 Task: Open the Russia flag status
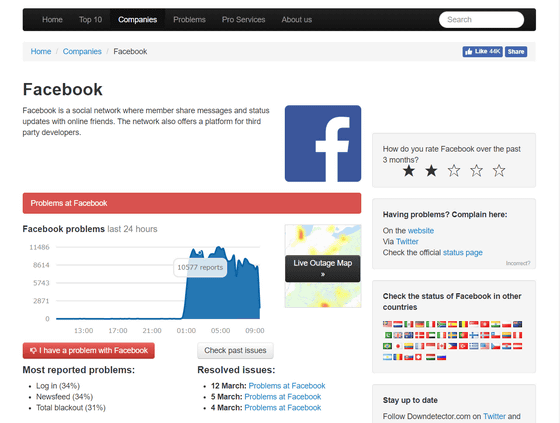[x=441, y=357]
